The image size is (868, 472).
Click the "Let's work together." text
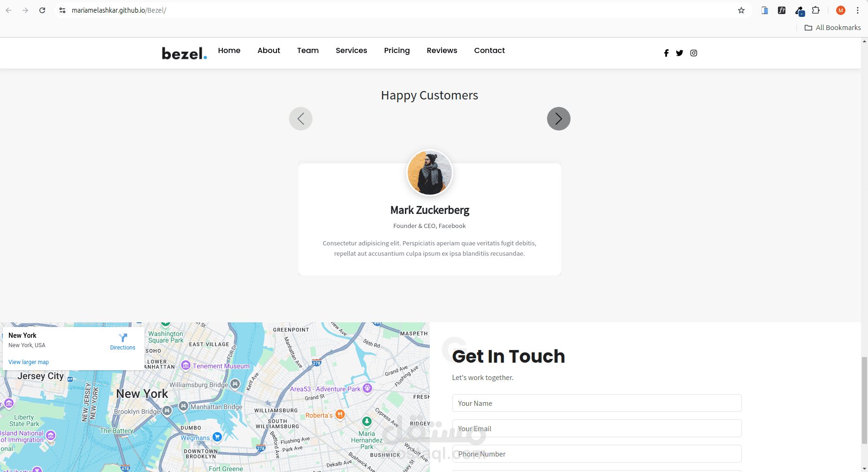483,378
